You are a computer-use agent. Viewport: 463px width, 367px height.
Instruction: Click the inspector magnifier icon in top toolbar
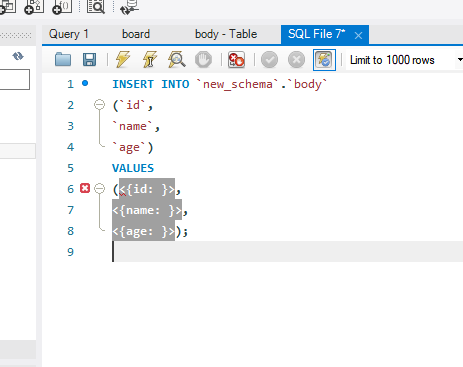click(96, 6)
